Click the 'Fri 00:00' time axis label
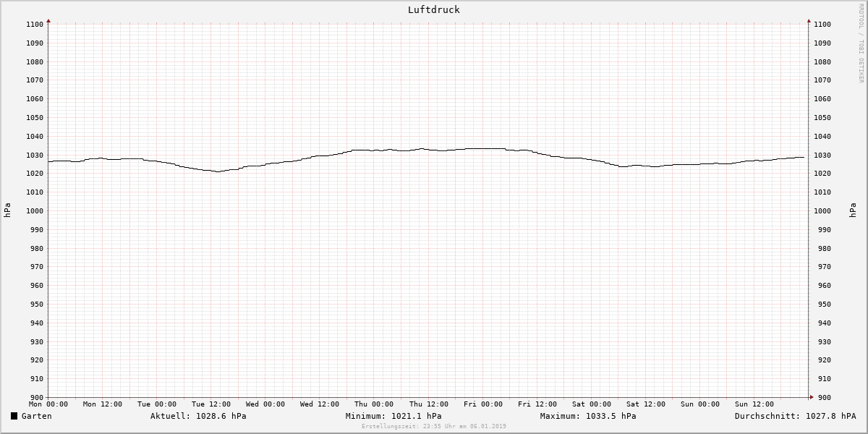 (x=483, y=404)
